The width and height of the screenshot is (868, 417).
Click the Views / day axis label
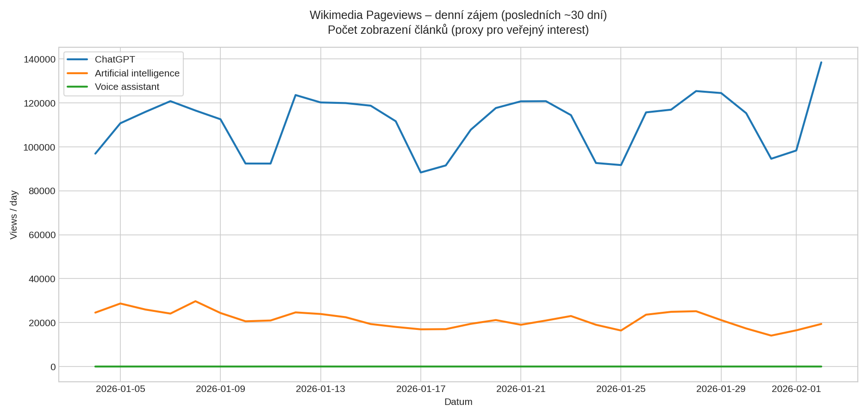[x=14, y=214]
